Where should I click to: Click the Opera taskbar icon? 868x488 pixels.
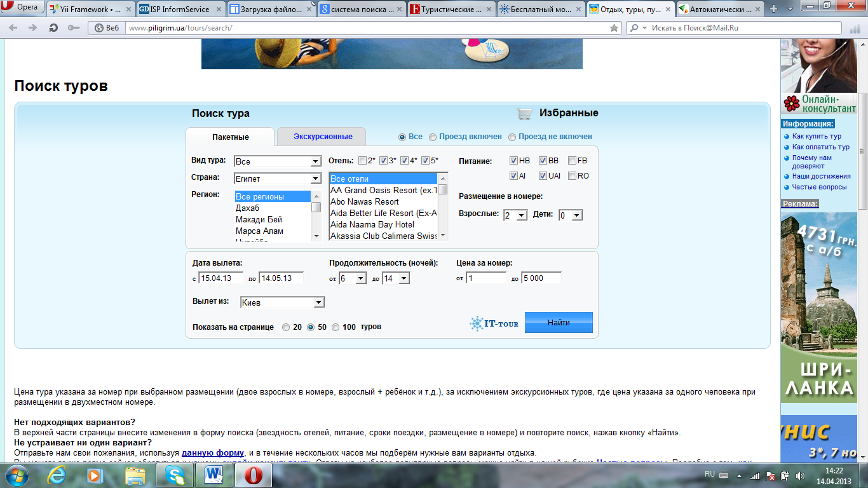tap(254, 475)
